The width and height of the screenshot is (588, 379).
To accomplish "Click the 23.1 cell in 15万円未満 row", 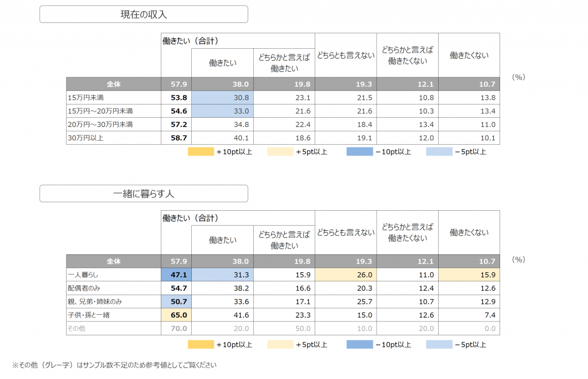I will [x=284, y=98].
